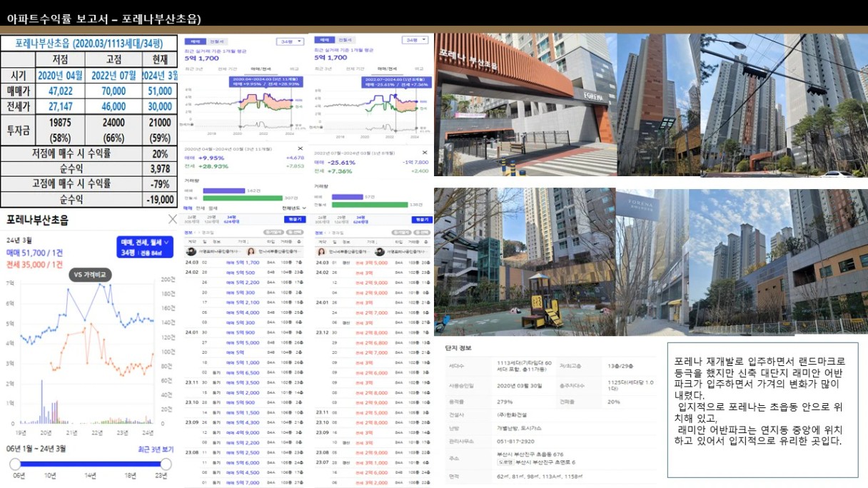Click the VS 가격비교 button
868x488 pixels.
click(x=91, y=275)
